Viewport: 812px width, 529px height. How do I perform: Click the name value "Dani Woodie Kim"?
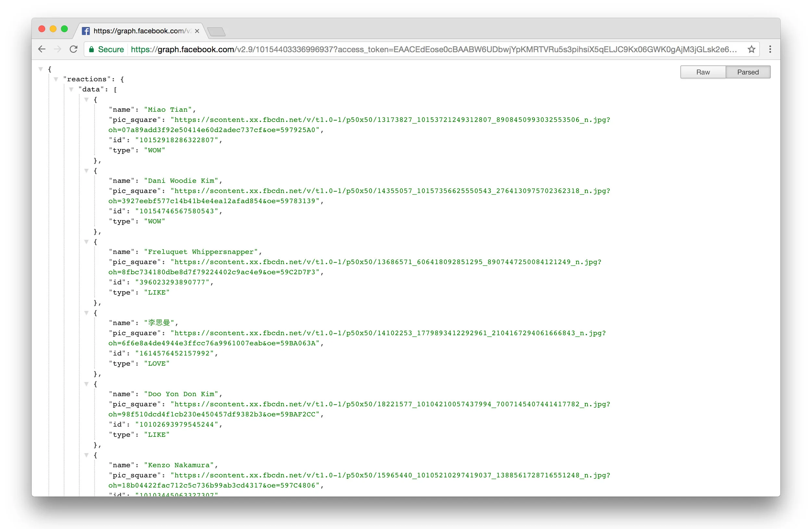(181, 181)
